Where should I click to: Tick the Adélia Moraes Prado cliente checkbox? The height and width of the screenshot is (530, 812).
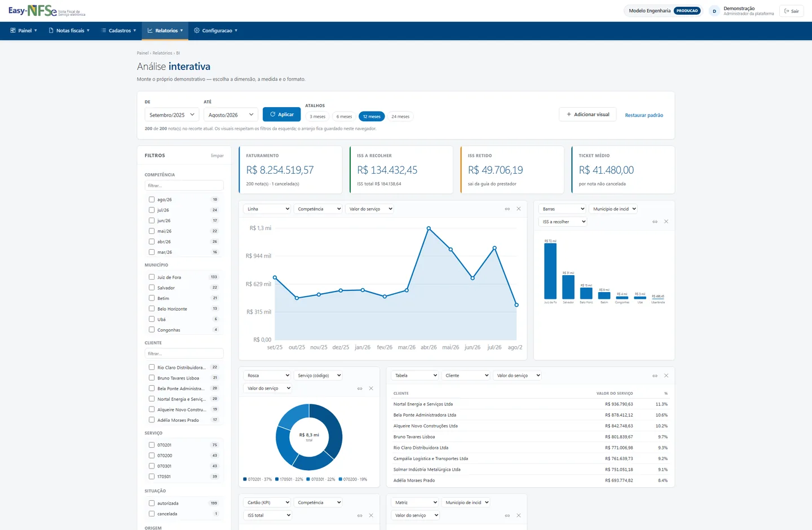tap(152, 419)
